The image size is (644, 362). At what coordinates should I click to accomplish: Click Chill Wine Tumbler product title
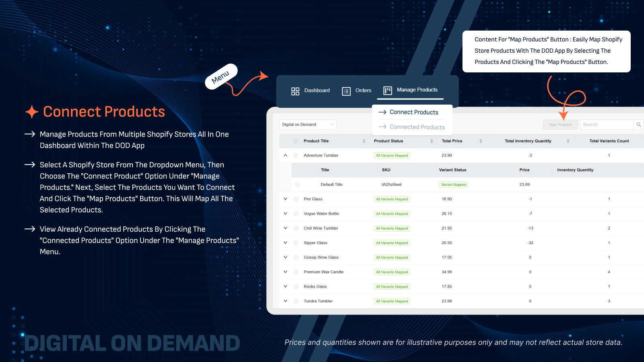pos(321,228)
